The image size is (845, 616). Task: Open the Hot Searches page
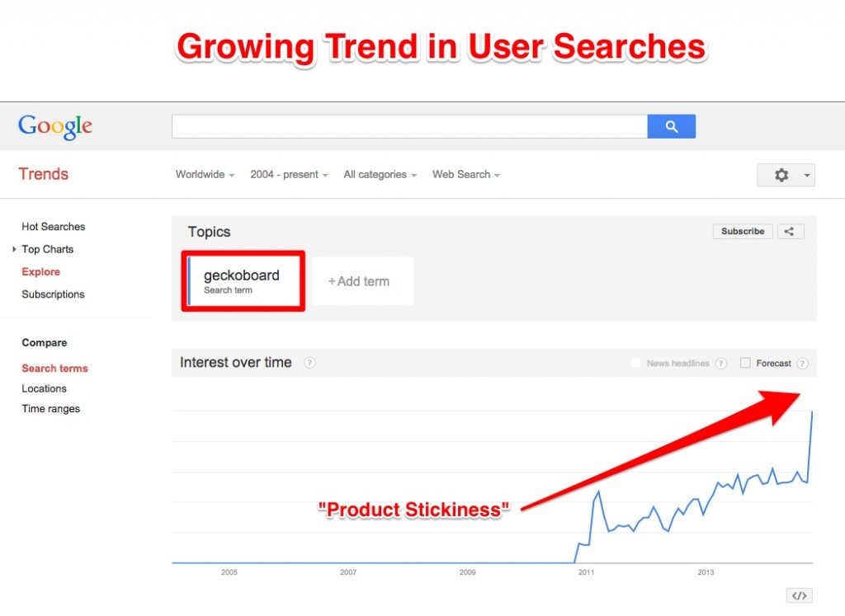point(53,227)
